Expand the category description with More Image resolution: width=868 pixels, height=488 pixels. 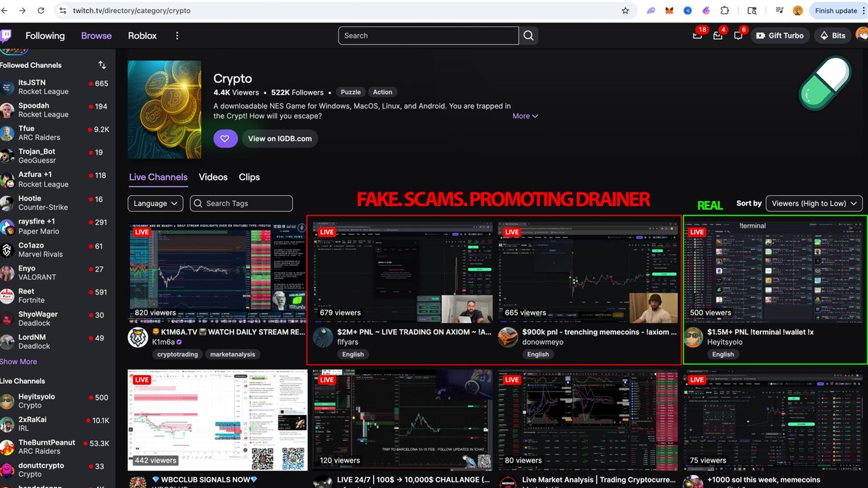(x=525, y=116)
